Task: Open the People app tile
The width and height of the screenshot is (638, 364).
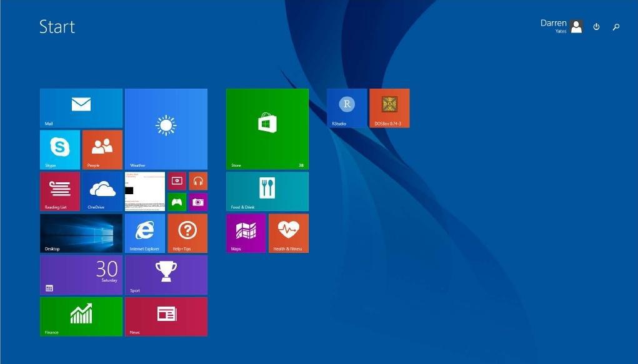Action: click(x=102, y=150)
